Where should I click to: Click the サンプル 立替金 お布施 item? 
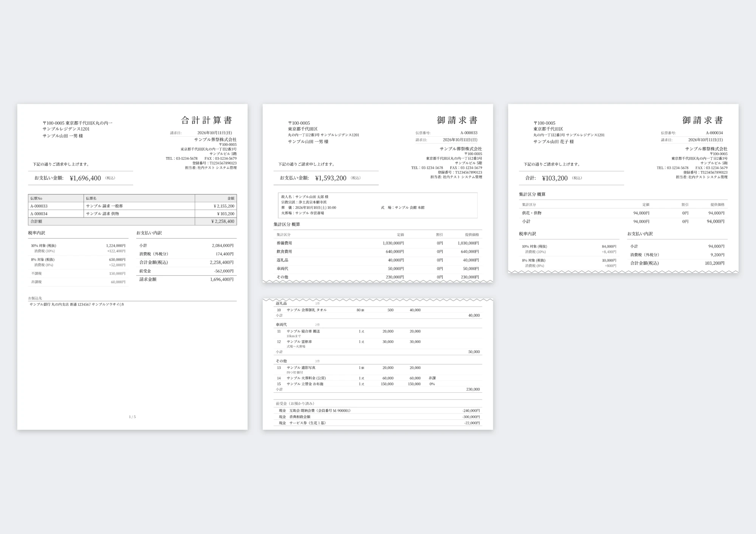(x=305, y=384)
